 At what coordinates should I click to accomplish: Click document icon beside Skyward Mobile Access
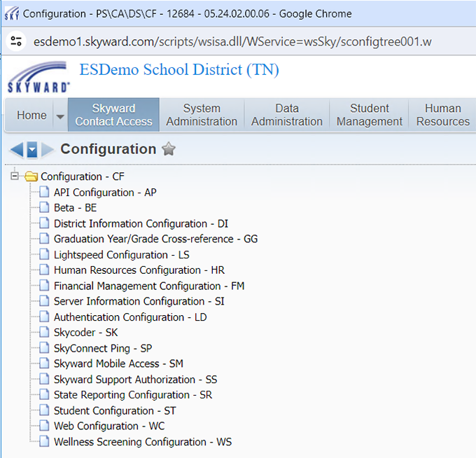point(44,363)
